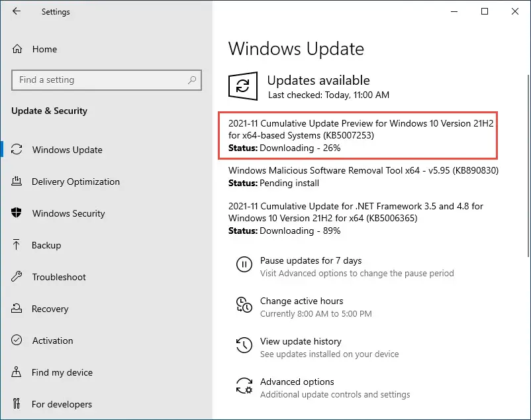Click Malicious Software Removal Tool KB890830 text
531x420 pixels.
tap(363, 170)
